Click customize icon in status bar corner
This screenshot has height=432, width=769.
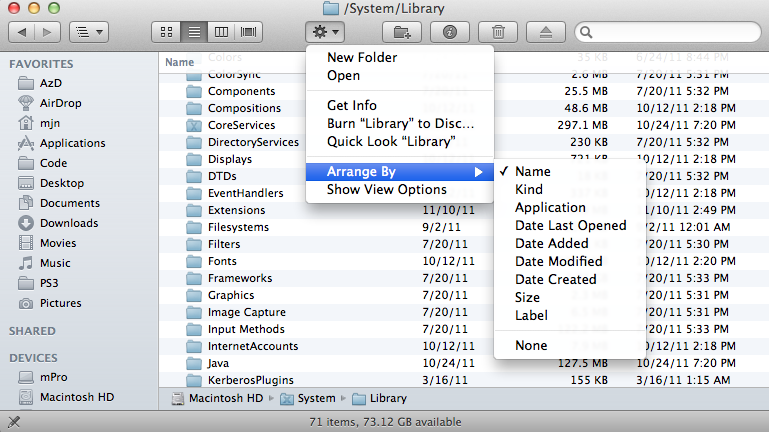[14, 422]
